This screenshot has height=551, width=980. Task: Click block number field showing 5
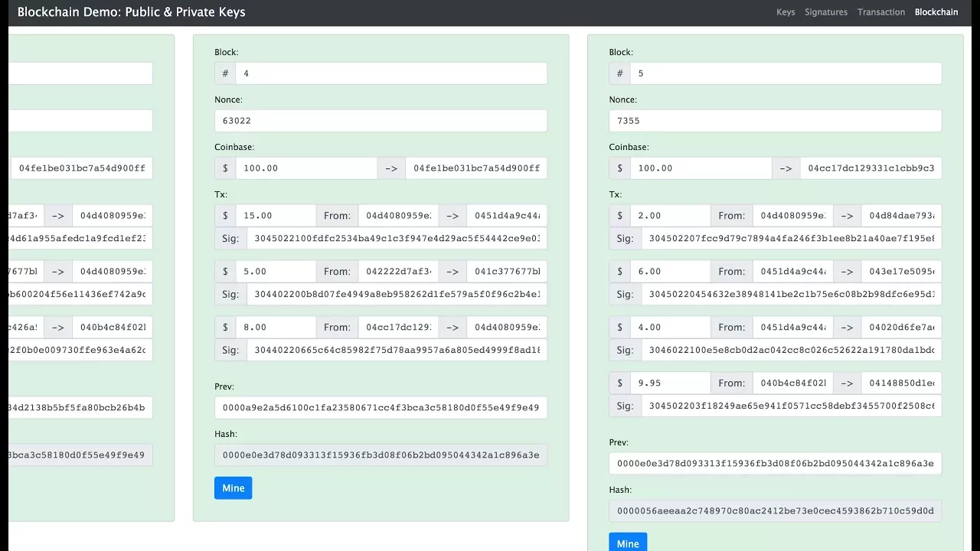(786, 73)
